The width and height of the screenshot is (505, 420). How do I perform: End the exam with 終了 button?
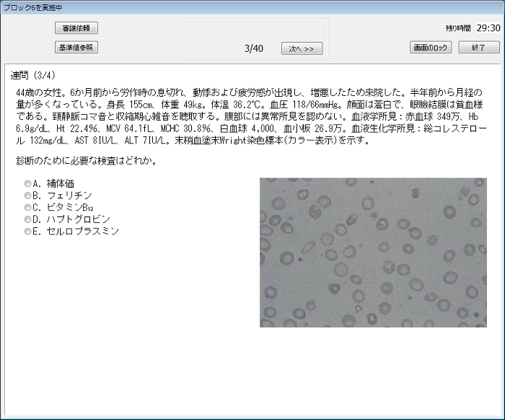[479, 48]
